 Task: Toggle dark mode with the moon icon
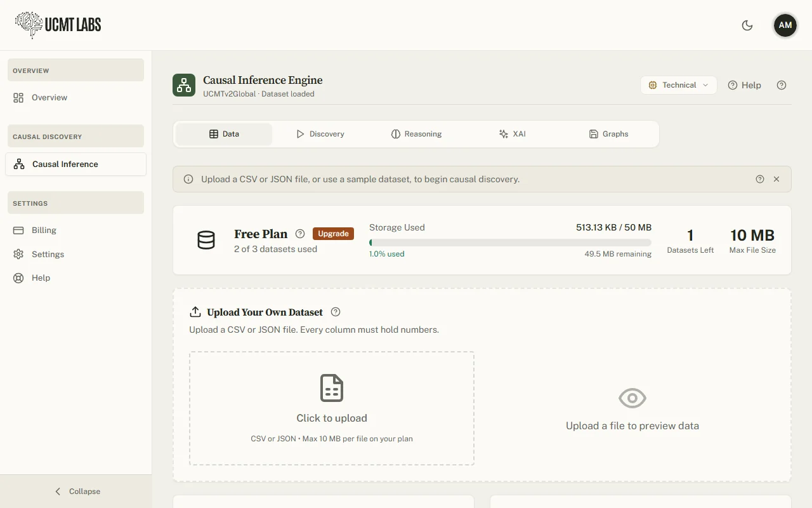point(747,25)
